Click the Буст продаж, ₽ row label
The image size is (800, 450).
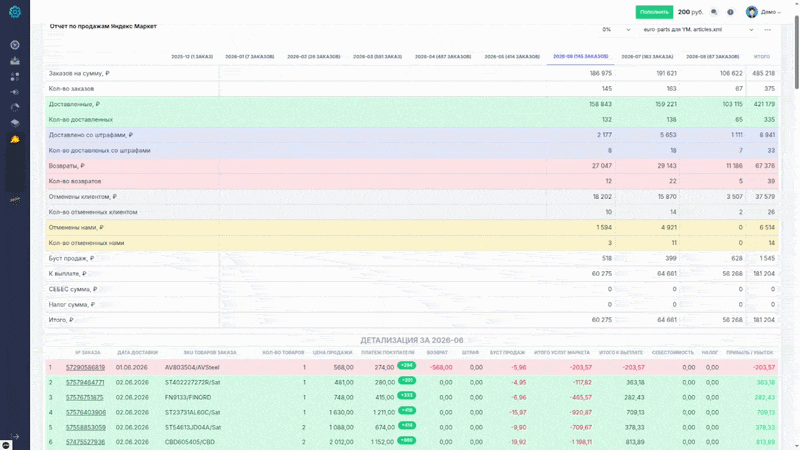click(x=71, y=258)
